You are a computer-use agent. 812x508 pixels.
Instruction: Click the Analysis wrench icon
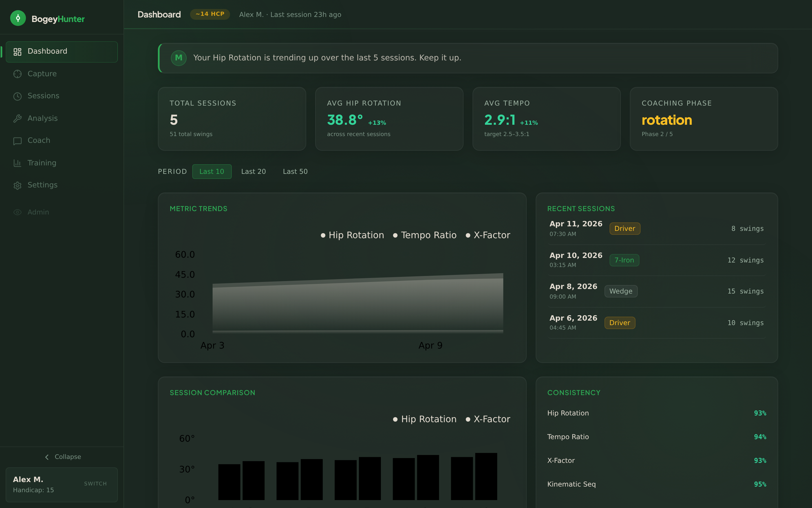(x=17, y=119)
